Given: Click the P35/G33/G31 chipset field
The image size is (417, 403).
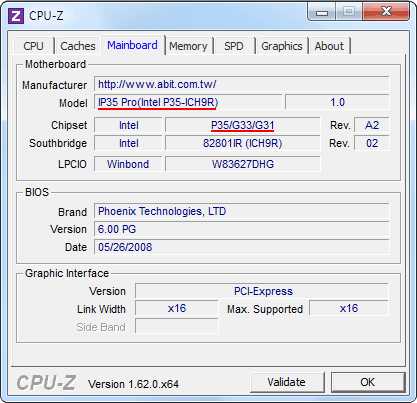Looking at the screenshot, I should (243, 125).
